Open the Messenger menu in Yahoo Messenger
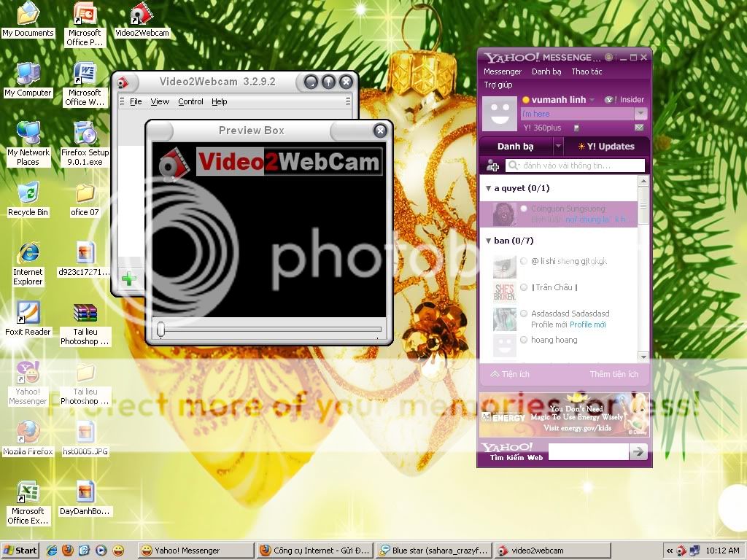 503,71
